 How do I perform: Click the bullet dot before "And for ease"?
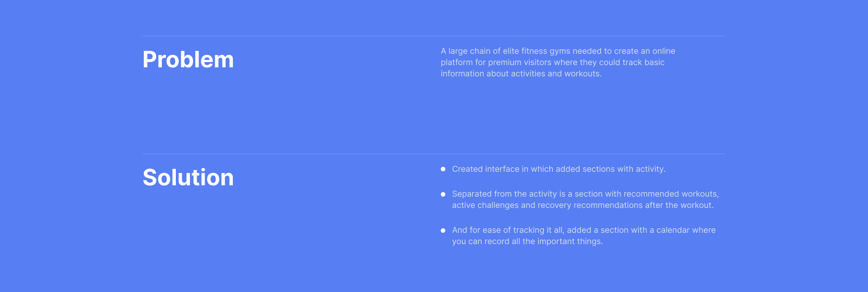click(x=443, y=231)
